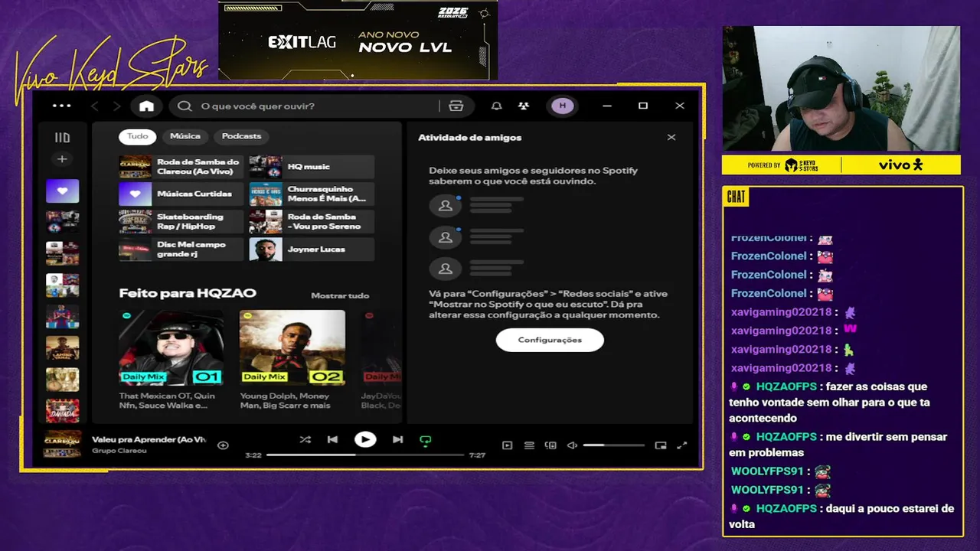Image resolution: width=980 pixels, height=551 pixels.
Task: Click the now playing album cover
Action: click(x=62, y=445)
